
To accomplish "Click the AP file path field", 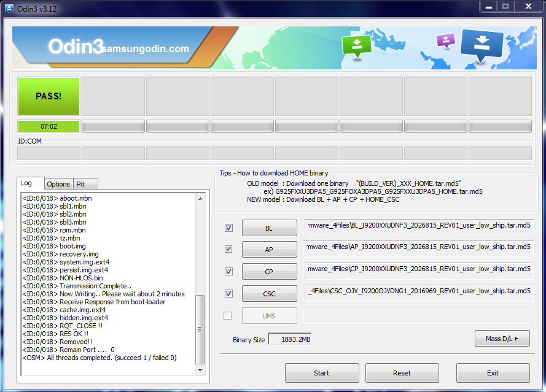I will (418, 249).
